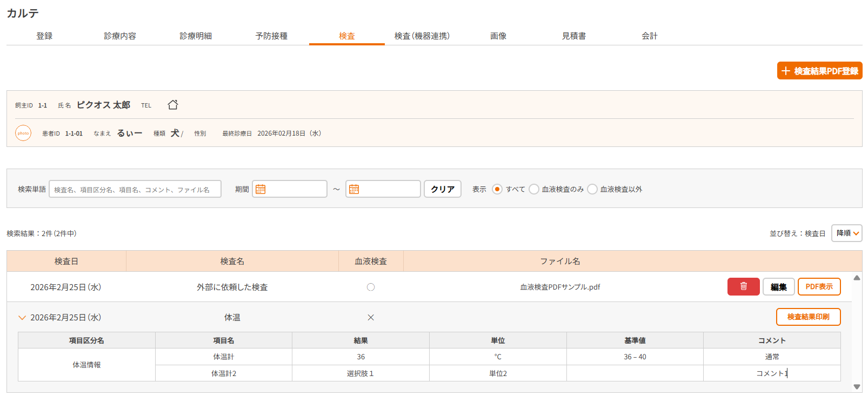The image size is (868, 409).
Task: Select the 血液検査以外 radio button
Action: (592, 189)
